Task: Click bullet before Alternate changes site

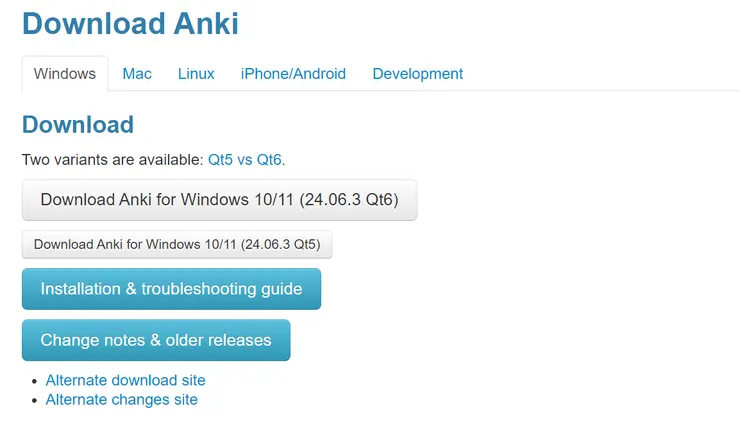Action: point(35,401)
